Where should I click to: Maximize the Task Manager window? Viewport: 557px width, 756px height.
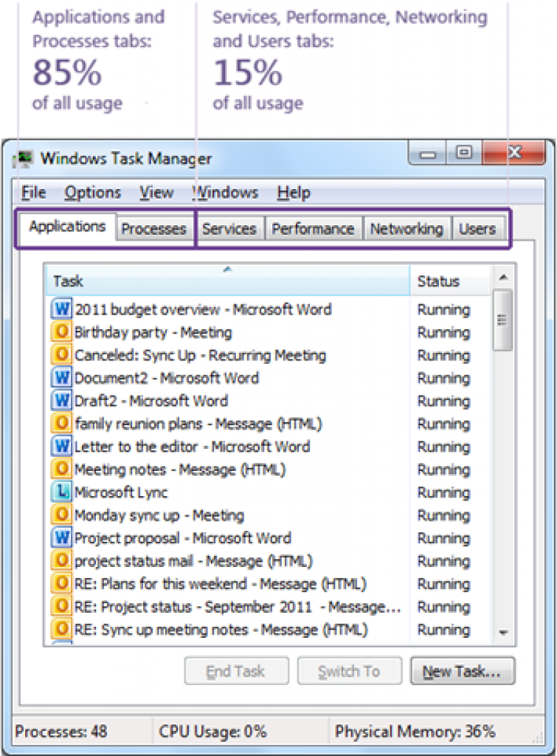[x=463, y=154]
